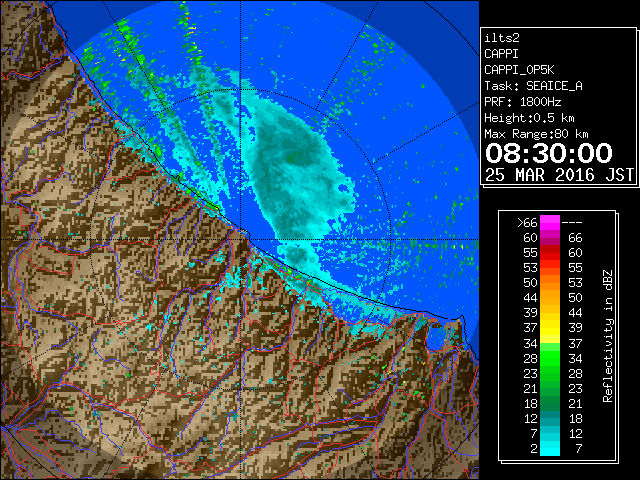
Task: Select the --- legend entry
Action: point(572,223)
